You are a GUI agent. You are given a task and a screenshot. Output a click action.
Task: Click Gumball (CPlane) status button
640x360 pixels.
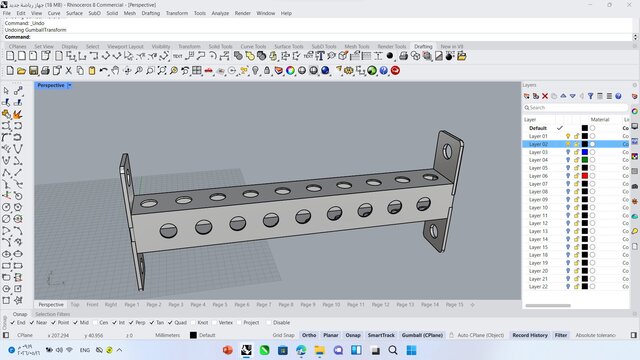[x=422, y=335]
